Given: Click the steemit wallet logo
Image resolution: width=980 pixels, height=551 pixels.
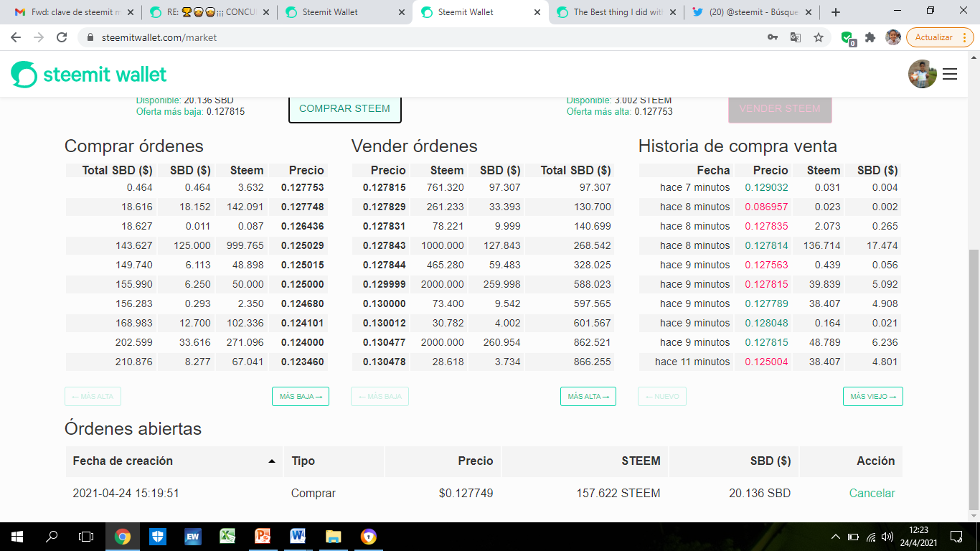Looking at the screenshot, I should pos(89,74).
